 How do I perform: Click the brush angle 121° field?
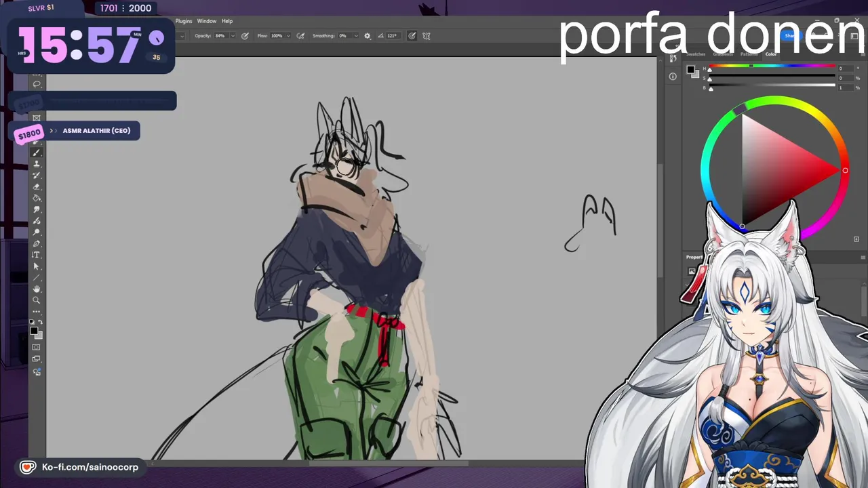click(x=393, y=36)
